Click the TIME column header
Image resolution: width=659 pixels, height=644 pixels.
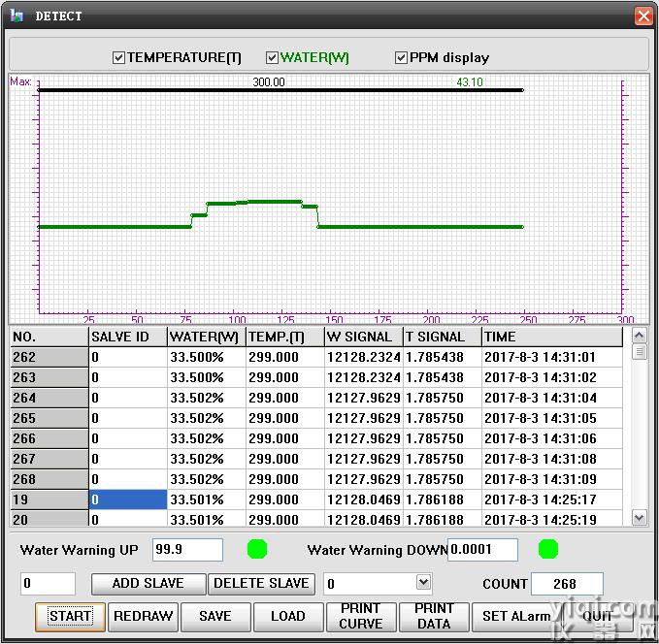pos(552,337)
